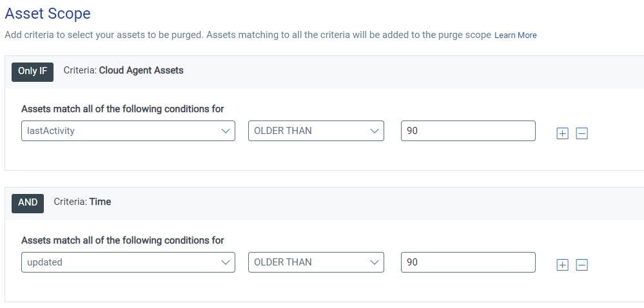Click the chevron arrow on lastActivity field

[x=225, y=131]
